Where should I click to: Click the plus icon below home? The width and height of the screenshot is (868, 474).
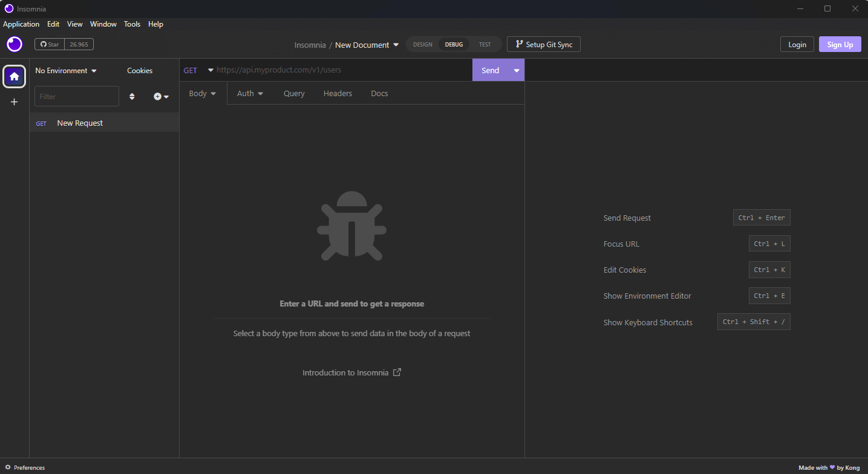coord(15,102)
